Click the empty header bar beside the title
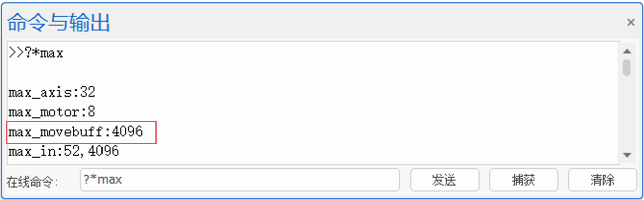The width and height of the screenshot is (644, 200). 365,23
